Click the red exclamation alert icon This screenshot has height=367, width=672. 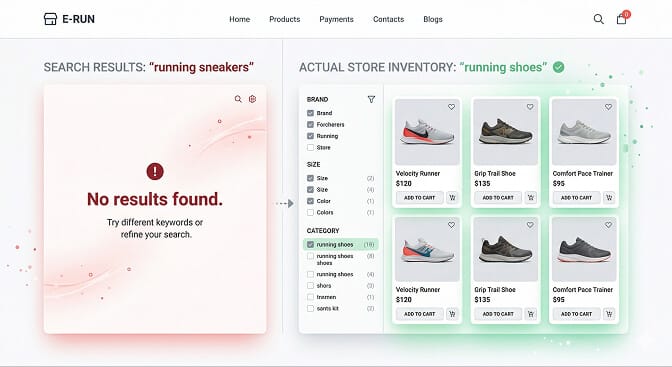pos(155,171)
